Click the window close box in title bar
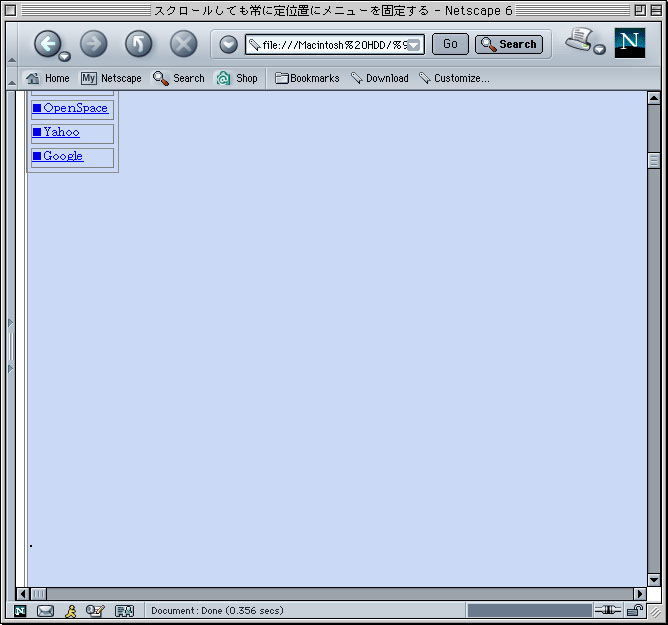 click(11, 10)
